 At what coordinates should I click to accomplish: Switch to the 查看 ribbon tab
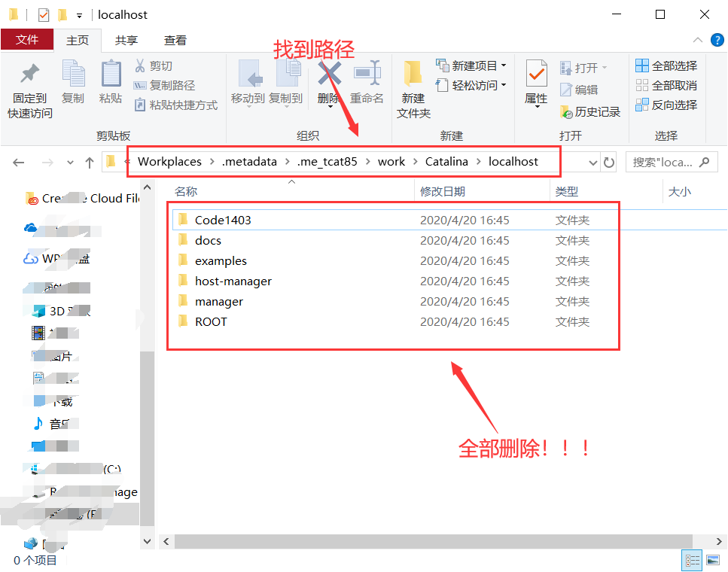pos(175,40)
